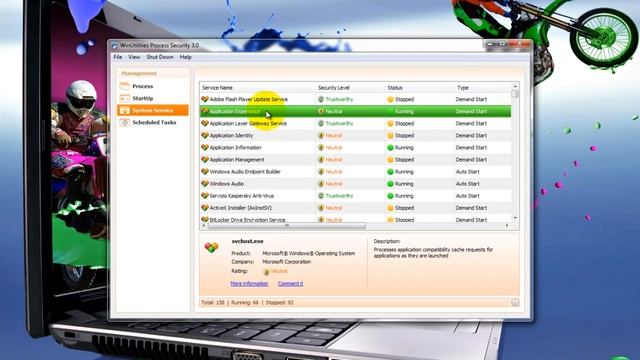Click Demand Start type for ActiveX Installer

pyautogui.click(x=471, y=208)
